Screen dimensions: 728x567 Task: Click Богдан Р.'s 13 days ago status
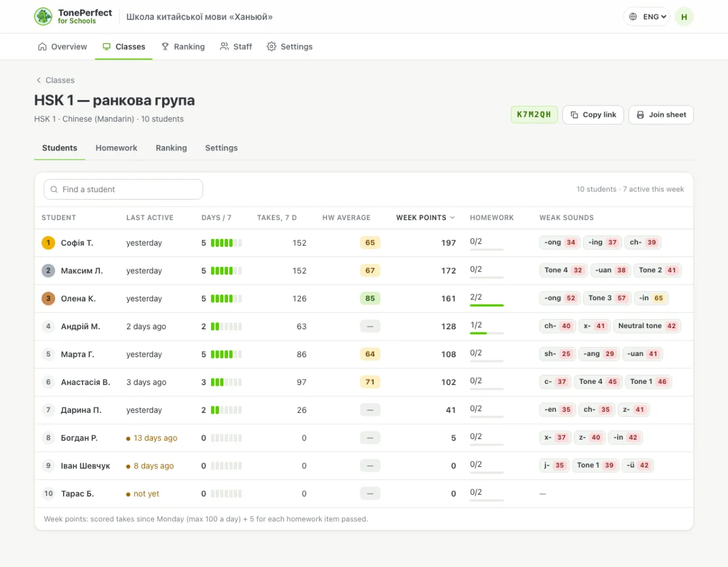pyautogui.click(x=152, y=438)
